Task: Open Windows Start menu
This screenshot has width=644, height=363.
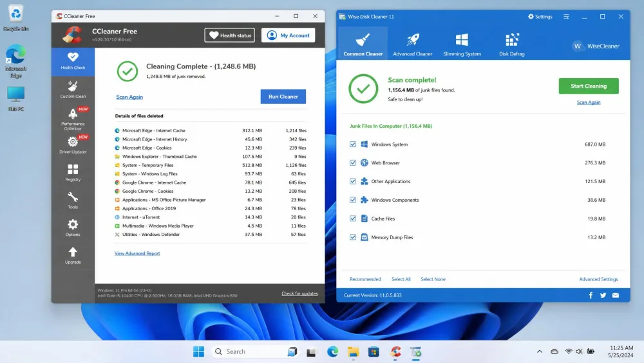Action: tap(199, 351)
